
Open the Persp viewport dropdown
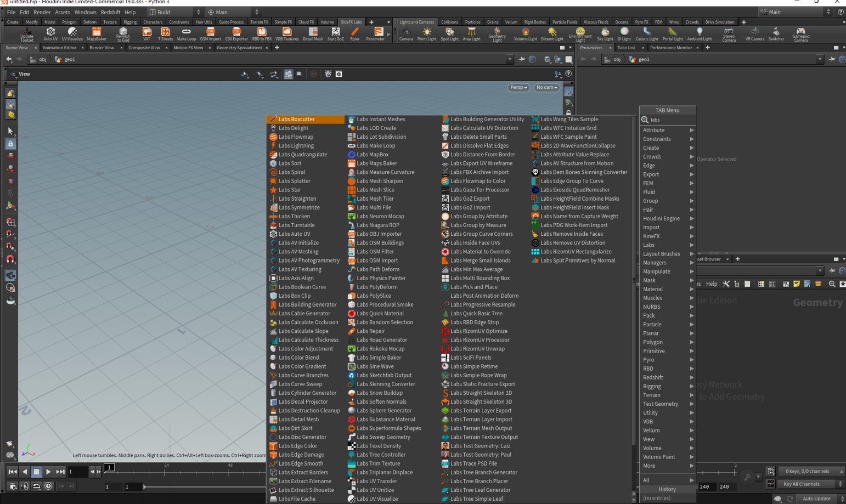click(x=518, y=87)
